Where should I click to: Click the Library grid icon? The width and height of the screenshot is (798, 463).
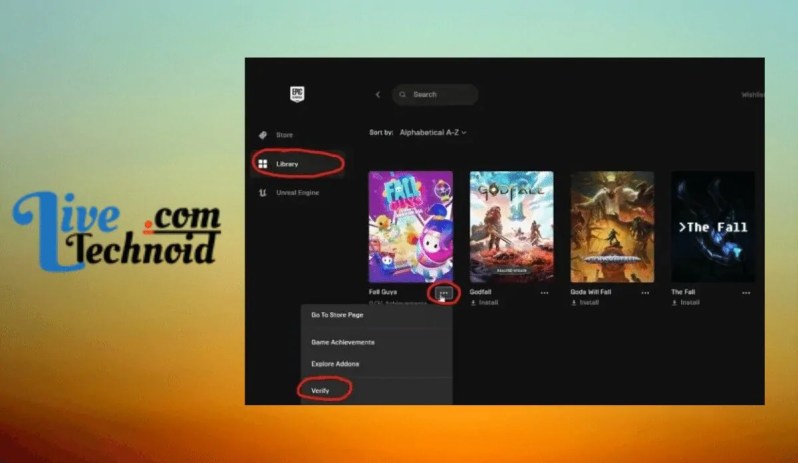coord(263,164)
